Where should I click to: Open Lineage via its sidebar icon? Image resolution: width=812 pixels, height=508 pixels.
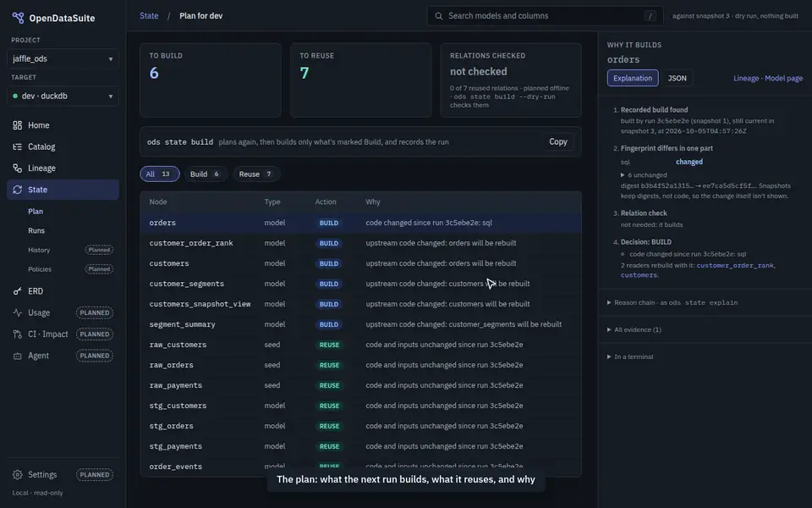[x=18, y=168]
